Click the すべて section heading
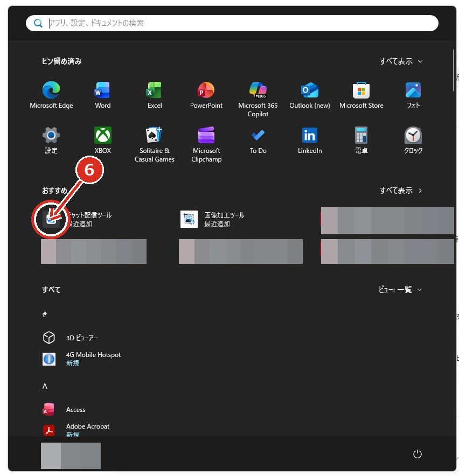 pos(51,290)
